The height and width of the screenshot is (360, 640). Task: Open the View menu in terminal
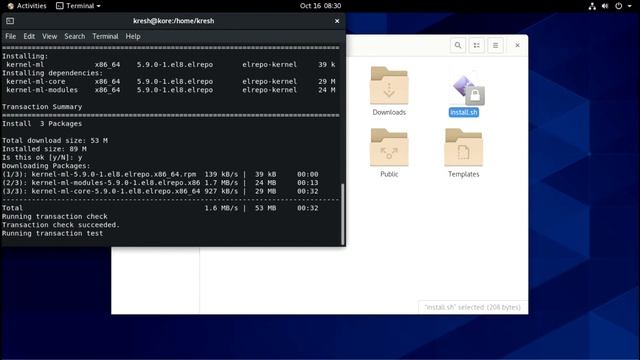tap(49, 36)
